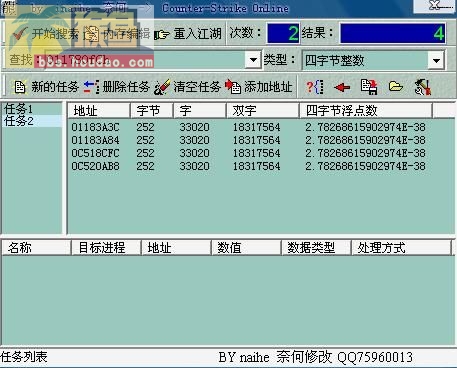This screenshot has height=368, width=457.
Task: Click the red left arrow icon
Action: 342,88
